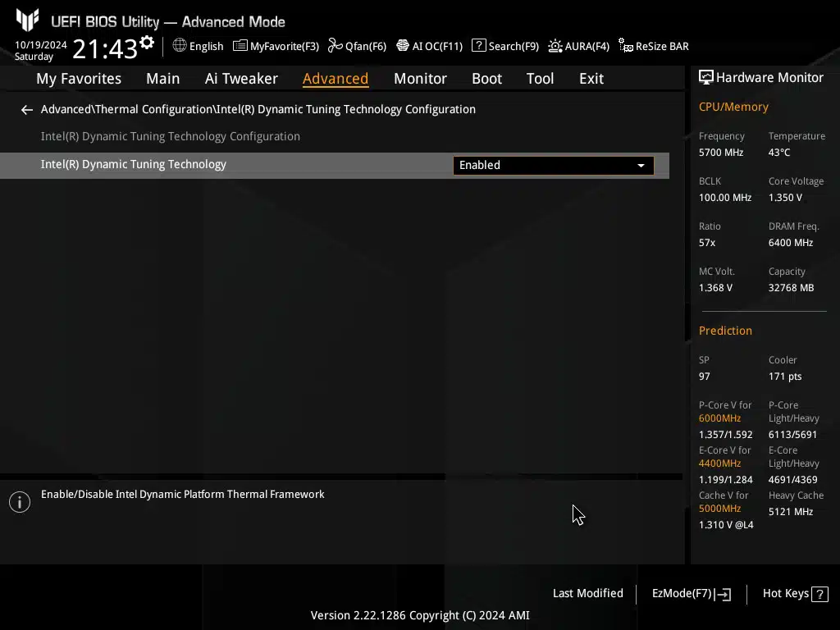Click the globe language icon
This screenshot has height=630, width=840.
[x=180, y=46]
